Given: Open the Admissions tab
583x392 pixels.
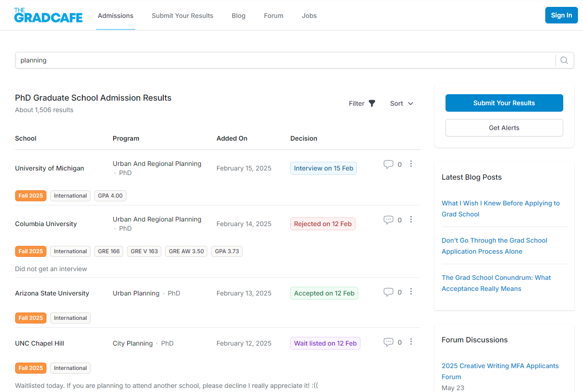Looking at the screenshot, I should tap(115, 16).
